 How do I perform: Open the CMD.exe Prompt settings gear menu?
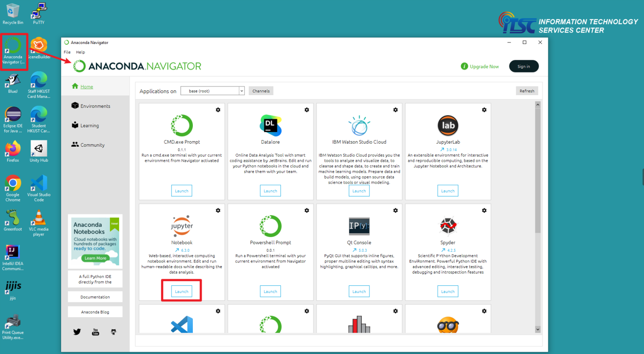click(x=218, y=110)
